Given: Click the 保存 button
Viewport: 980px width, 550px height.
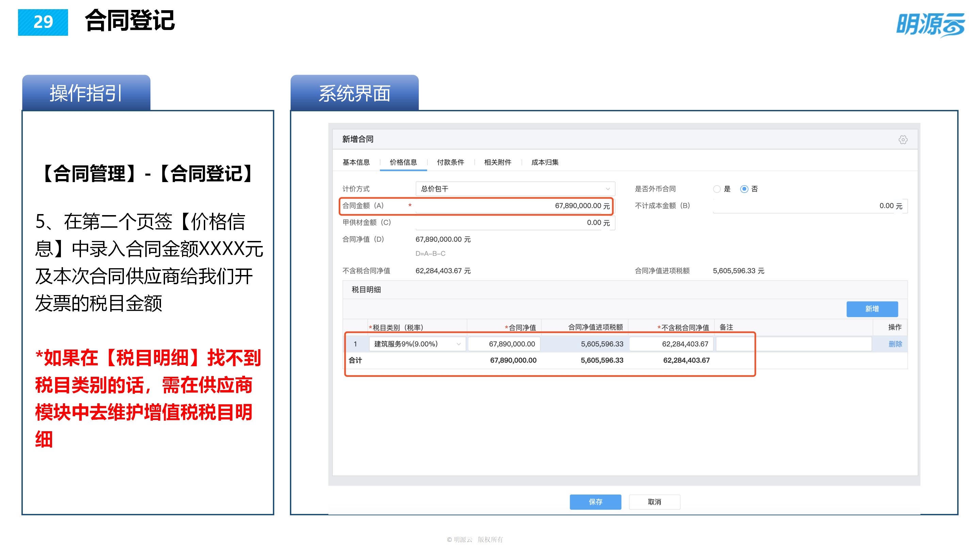Looking at the screenshot, I should [x=595, y=502].
